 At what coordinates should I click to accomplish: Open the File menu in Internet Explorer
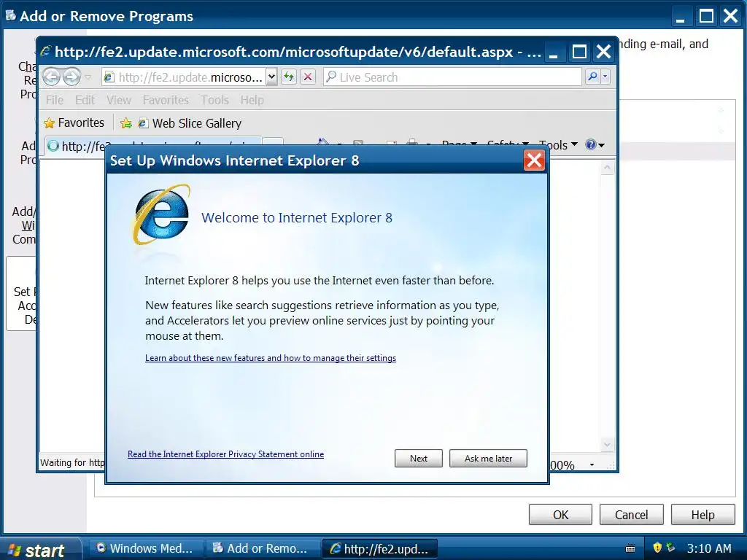tap(54, 100)
